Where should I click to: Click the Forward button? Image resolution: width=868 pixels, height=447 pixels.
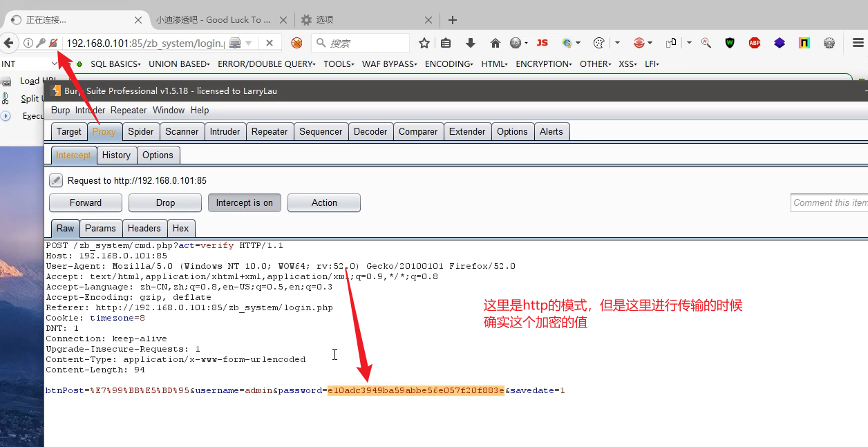pyautogui.click(x=86, y=202)
